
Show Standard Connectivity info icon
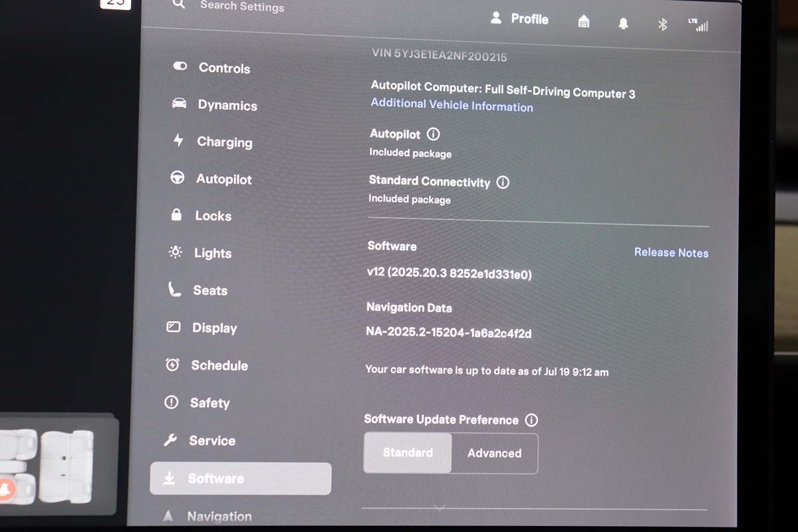pos(503,182)
